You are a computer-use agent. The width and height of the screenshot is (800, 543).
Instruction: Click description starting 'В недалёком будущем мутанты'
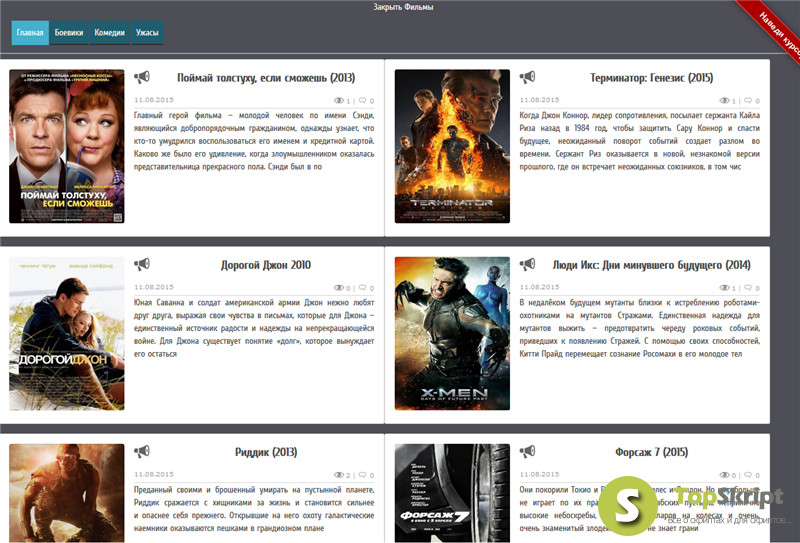pos(640,328)
